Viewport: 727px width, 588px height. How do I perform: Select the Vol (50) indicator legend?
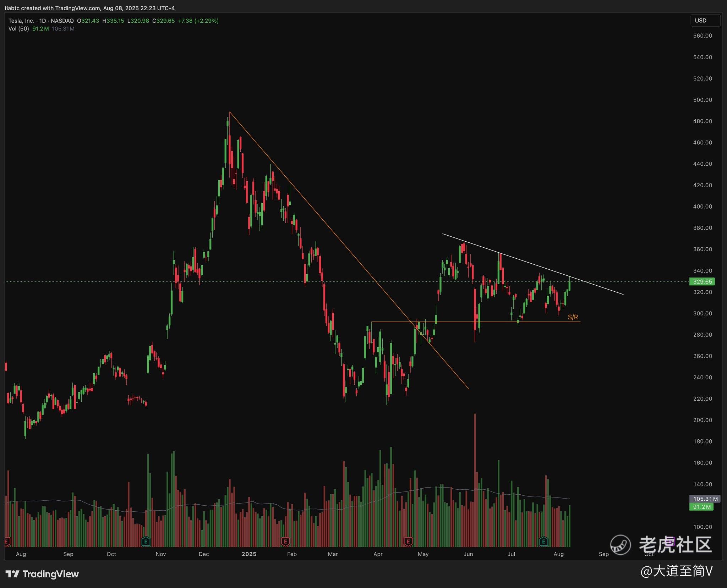coord(18,29)
